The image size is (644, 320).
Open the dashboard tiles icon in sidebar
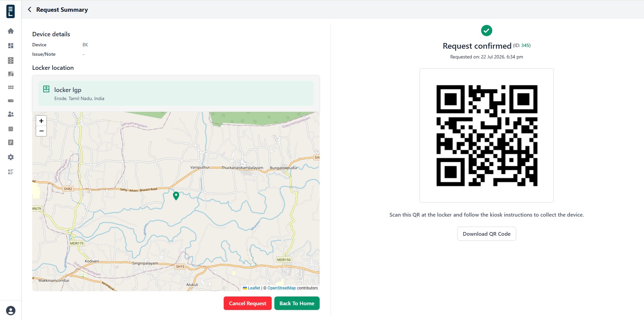(x=11, y=46)
